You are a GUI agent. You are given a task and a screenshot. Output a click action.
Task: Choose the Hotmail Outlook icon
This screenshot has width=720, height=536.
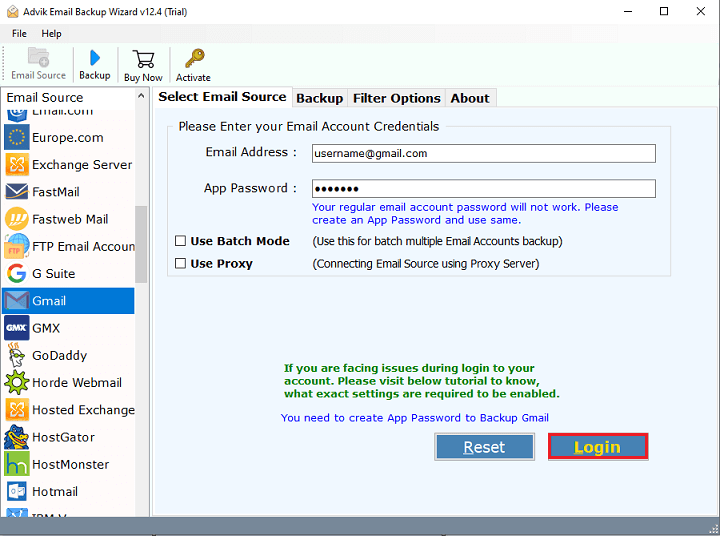[x=17, y=491]
